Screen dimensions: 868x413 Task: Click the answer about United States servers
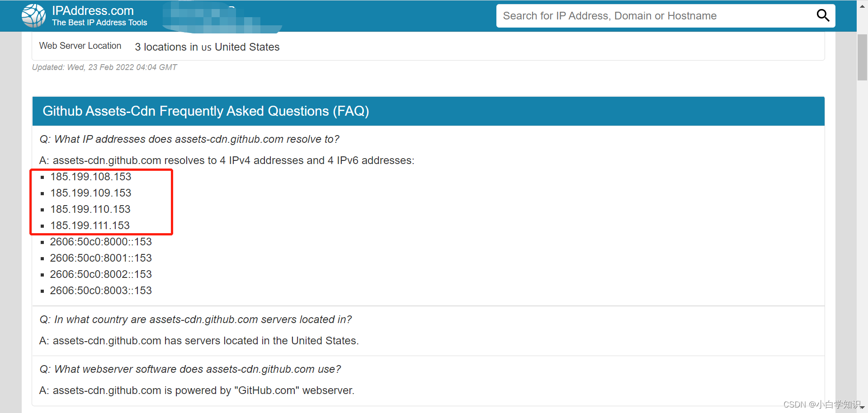(x=199, y=341)
